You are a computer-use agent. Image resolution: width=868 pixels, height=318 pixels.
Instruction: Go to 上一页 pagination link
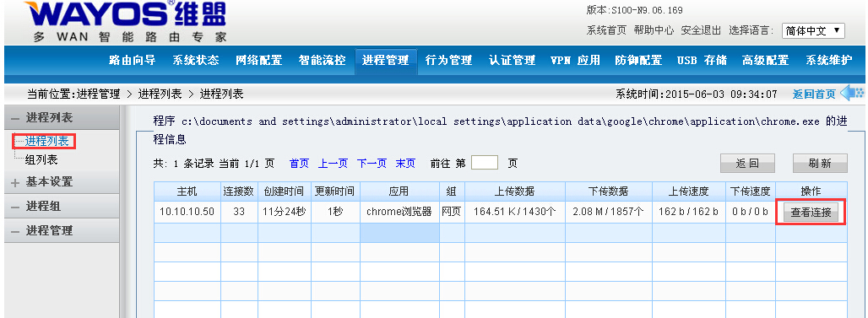pyautogui.click(x=333, y=163)
